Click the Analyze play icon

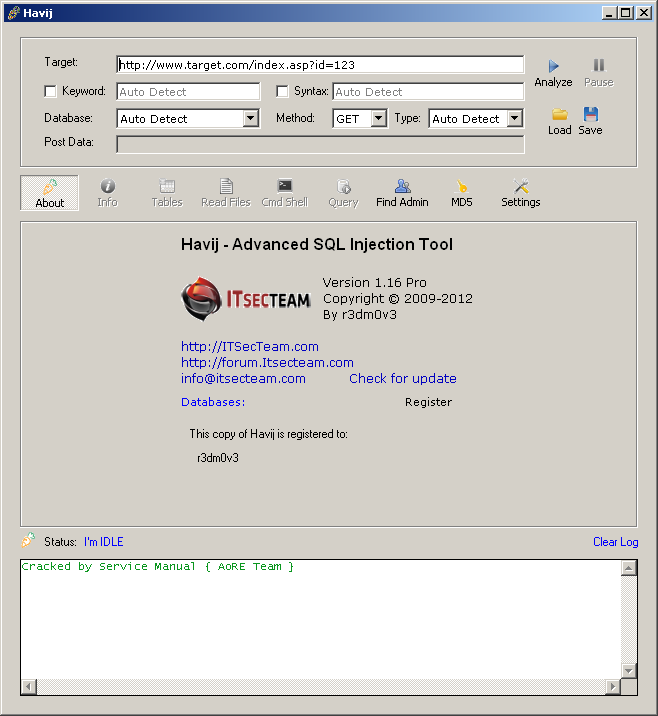click(x=553, y=66)
